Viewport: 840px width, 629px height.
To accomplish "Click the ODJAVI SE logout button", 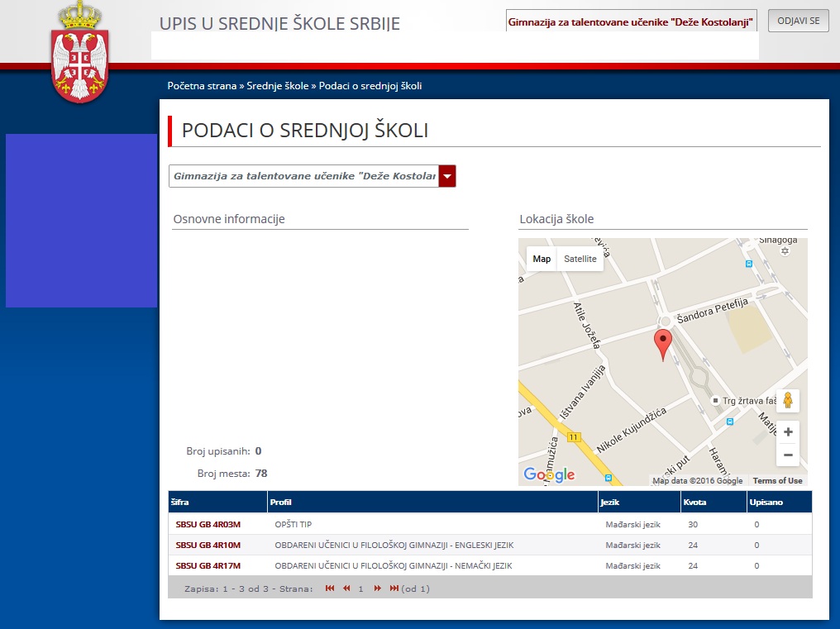I will [x=798, y=21].
